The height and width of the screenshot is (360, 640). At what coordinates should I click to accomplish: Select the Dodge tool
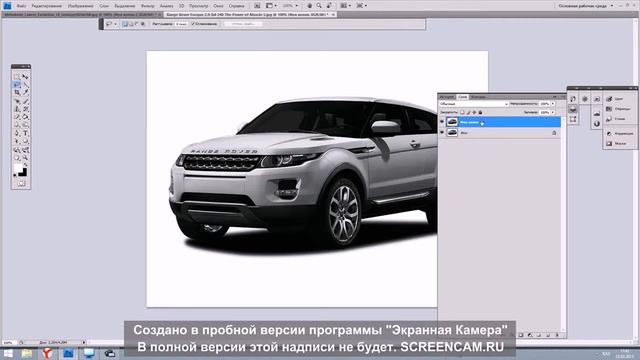[25, 125]
